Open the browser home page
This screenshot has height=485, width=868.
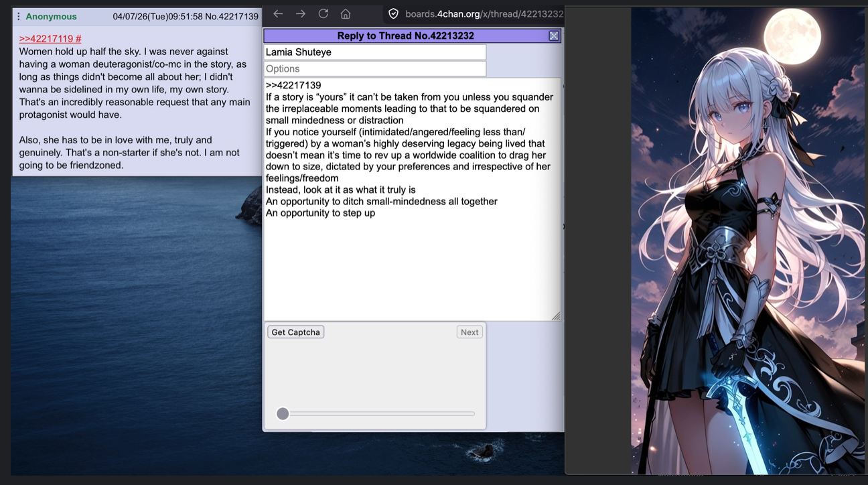[346, 14]
